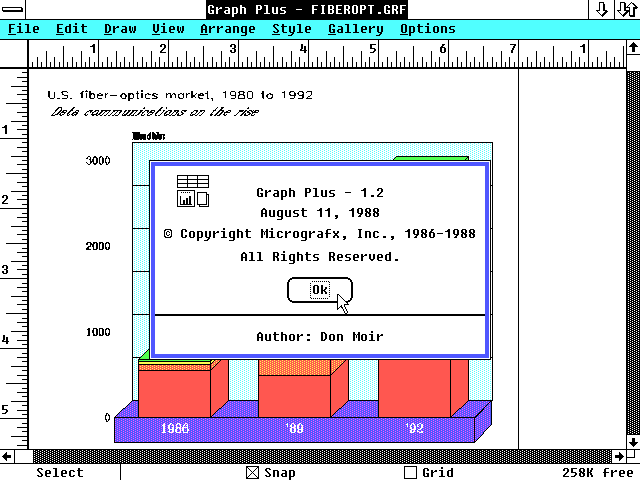Screen dimensions: 640x480
Task: Click the vertical scrollbar up arrow
Action: pos(633,48)
